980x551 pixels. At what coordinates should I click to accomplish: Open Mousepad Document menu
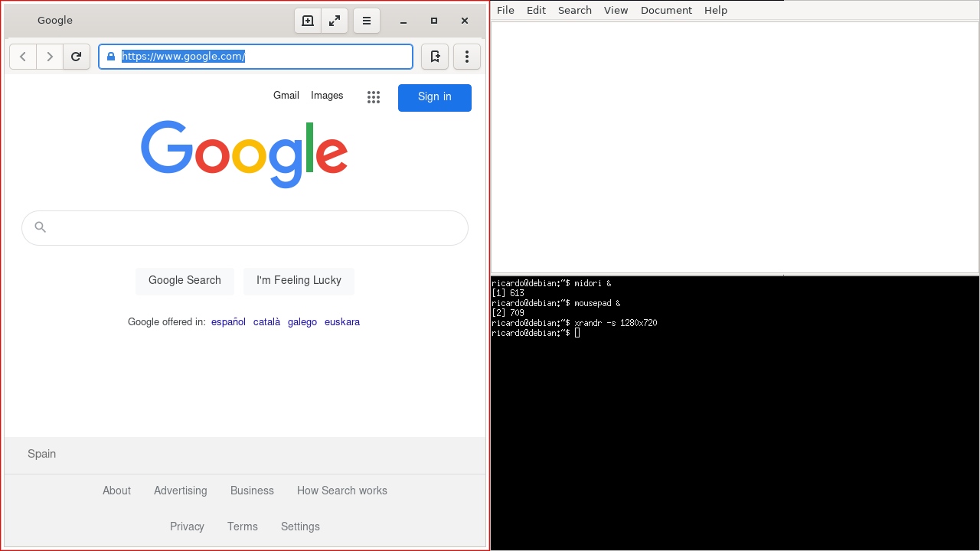(666, 10)
